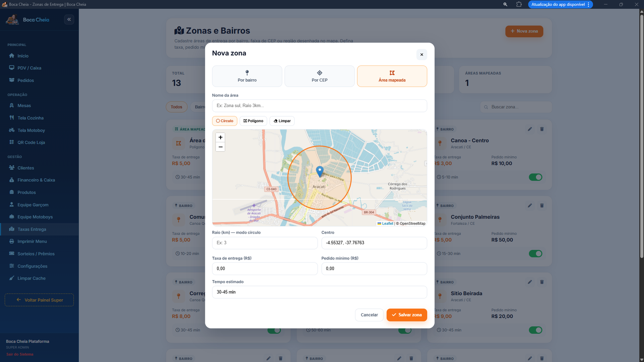
Task: Focus the Raio (km) input field
Action: (x=265, y=243)
